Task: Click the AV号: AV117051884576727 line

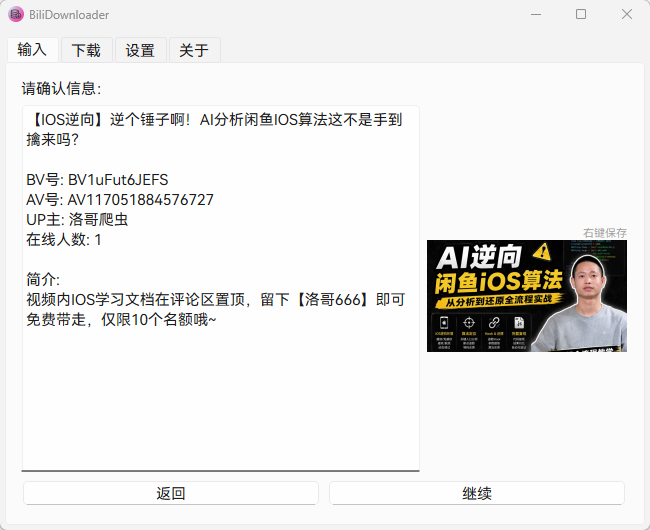Action: [x=120, y=200]
